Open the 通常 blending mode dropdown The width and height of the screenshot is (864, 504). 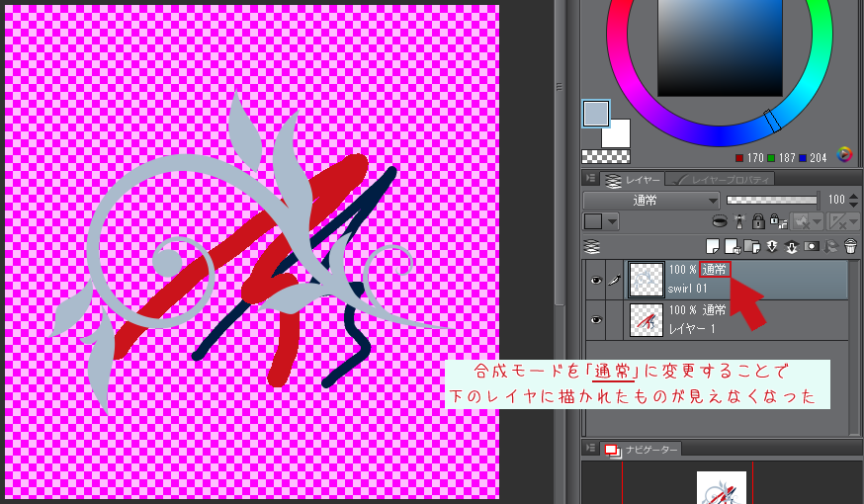pos(651,200)
